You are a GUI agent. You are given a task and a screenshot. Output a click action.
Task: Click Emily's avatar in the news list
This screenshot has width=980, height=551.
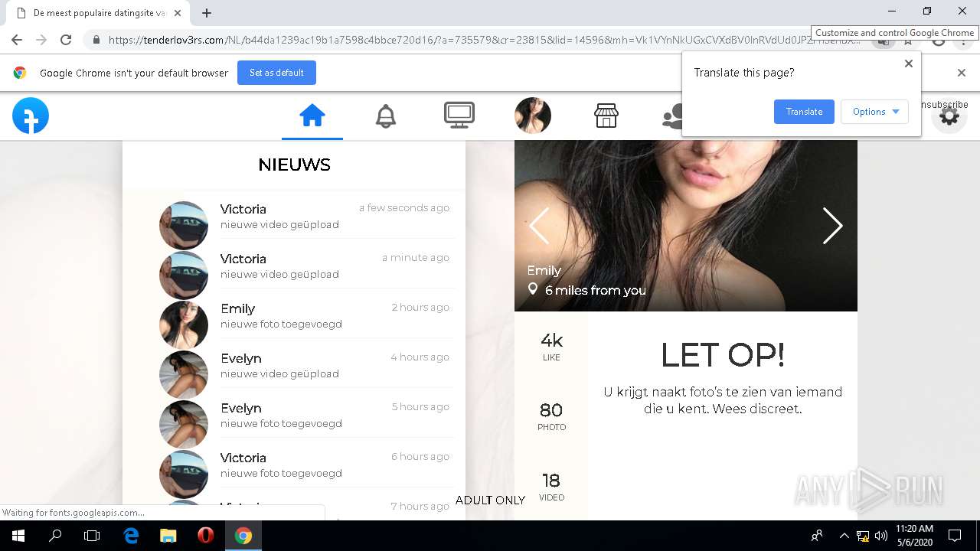coord(184,324)
